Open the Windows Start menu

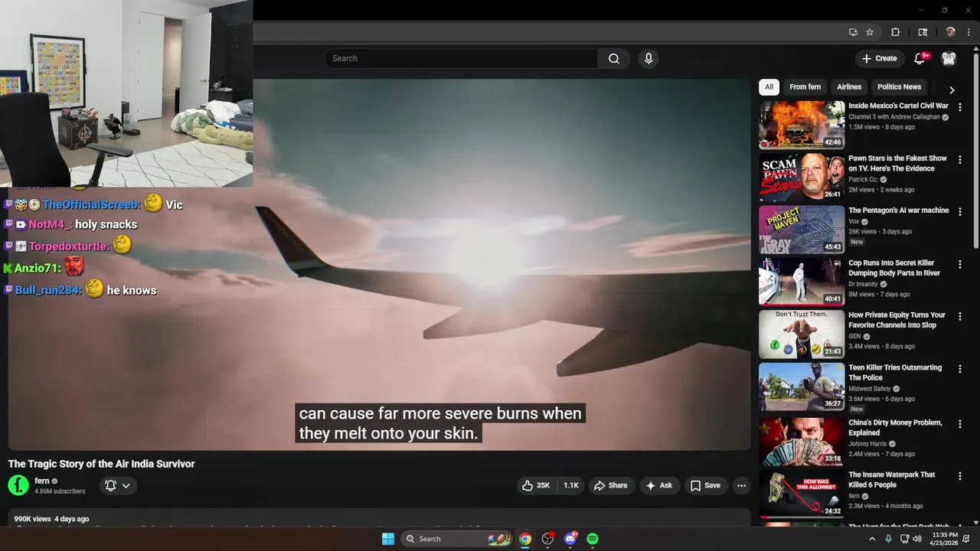388,539
